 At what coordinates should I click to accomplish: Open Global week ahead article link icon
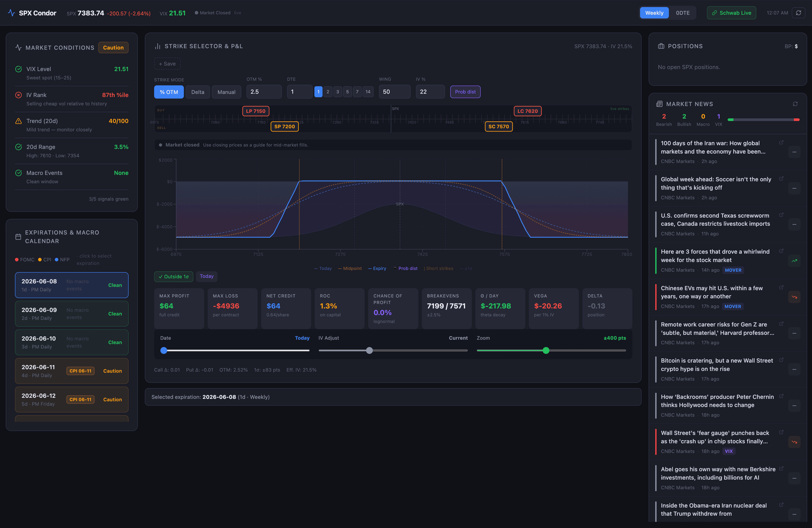click(781, 179)
